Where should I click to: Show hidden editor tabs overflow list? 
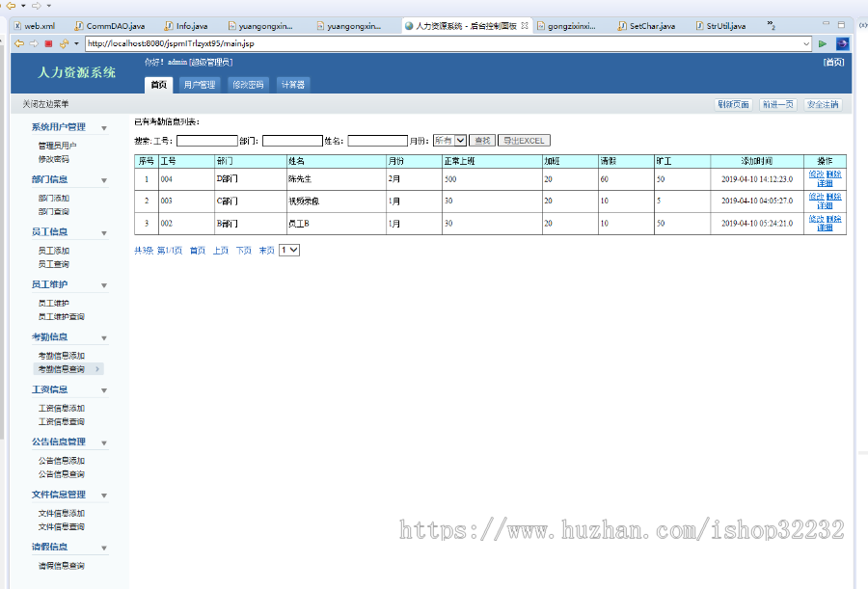click(772, 25)
